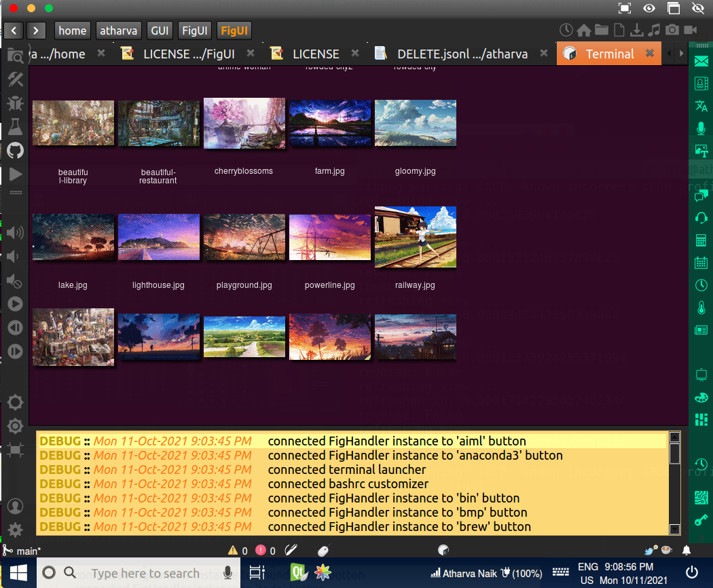713x588 pixels.
Task: Open the pictures camera shortcut icon
Action: 672,30
